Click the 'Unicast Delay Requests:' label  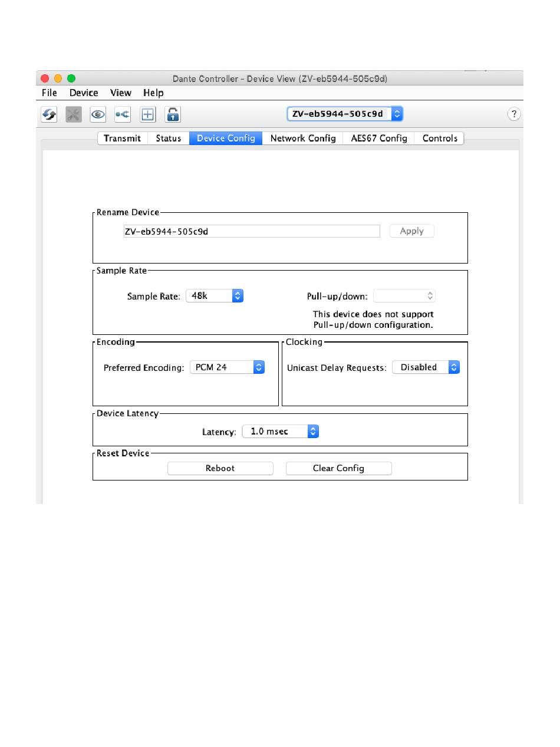pyautogui.click(x=337, y=368)
